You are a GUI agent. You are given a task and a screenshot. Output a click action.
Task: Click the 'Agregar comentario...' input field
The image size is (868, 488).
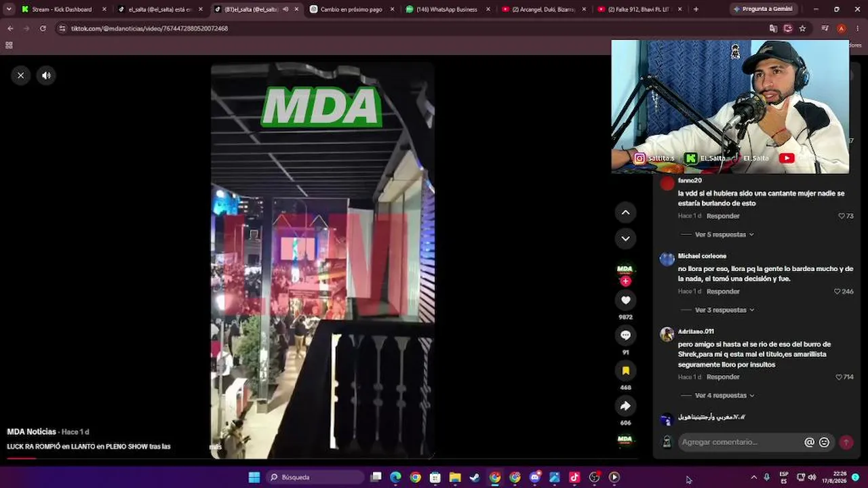pyautogui.click(x=741, y=442)
